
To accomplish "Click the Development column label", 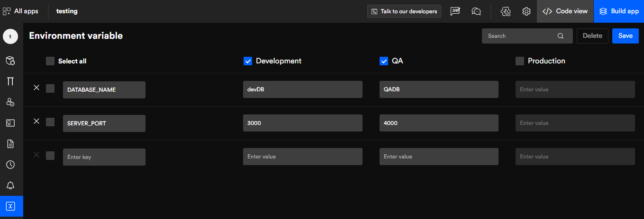I will point(279,61).
